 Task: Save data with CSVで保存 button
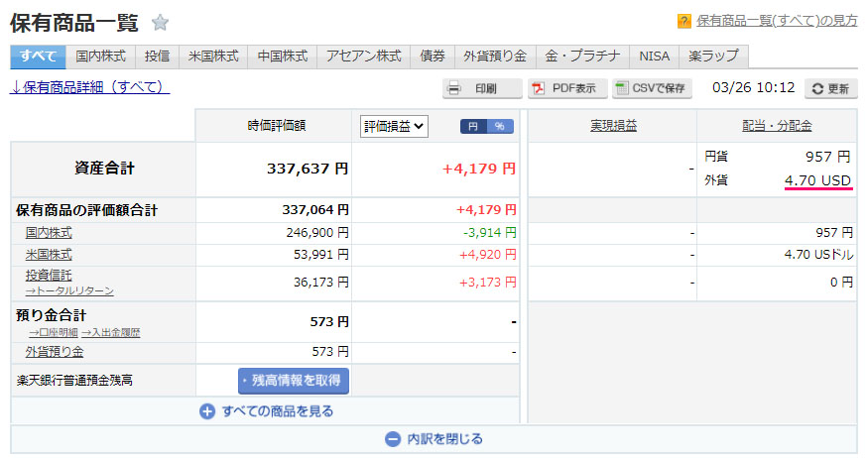pos(651,88)
